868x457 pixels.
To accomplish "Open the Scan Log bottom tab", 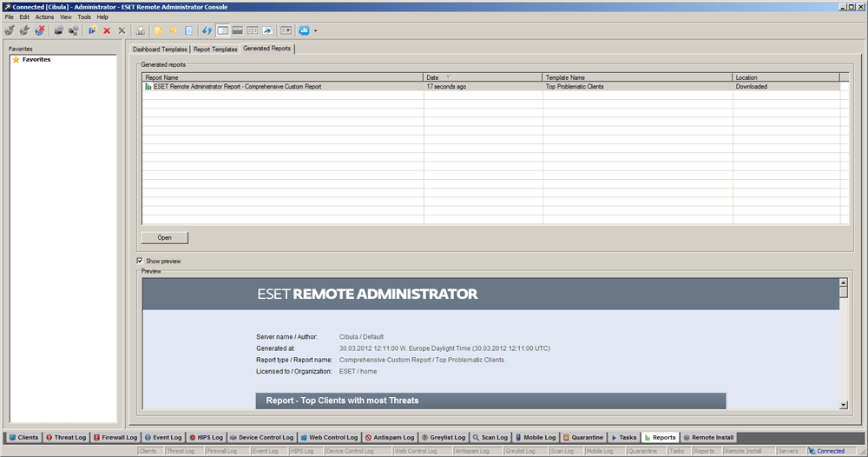I will tap(490, 438).
